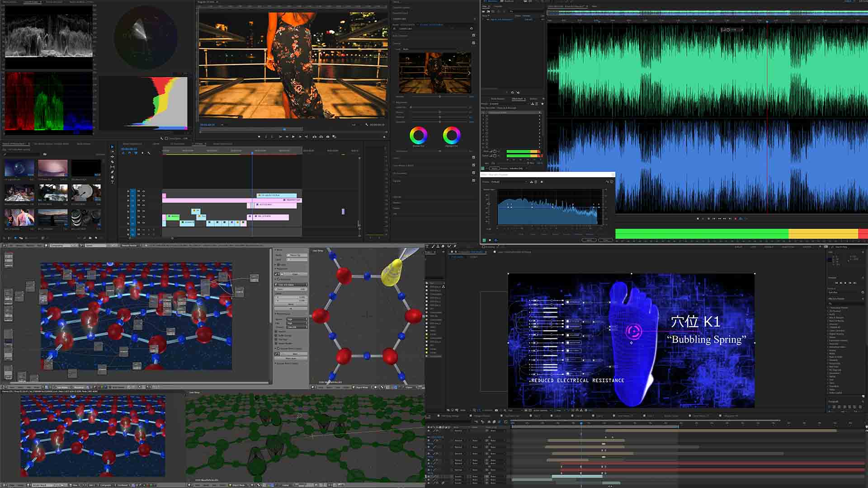Select the Pen tool in Premiere's tools panel
Viewport: 868px width, 488px height.
click(112, 172)
